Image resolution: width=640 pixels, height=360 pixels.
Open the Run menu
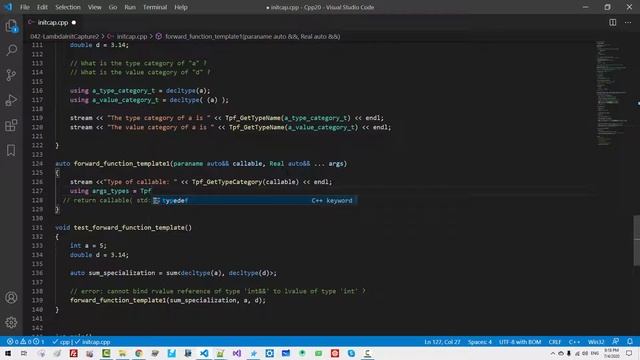coord(130,7)
